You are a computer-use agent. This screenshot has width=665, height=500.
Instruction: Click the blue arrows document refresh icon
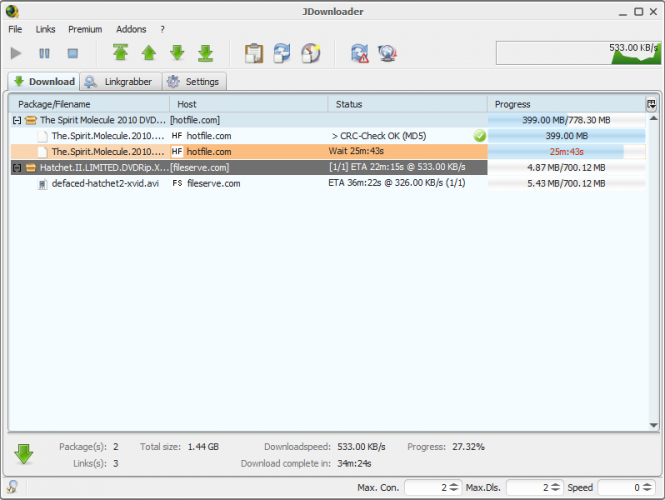(282, 53)
